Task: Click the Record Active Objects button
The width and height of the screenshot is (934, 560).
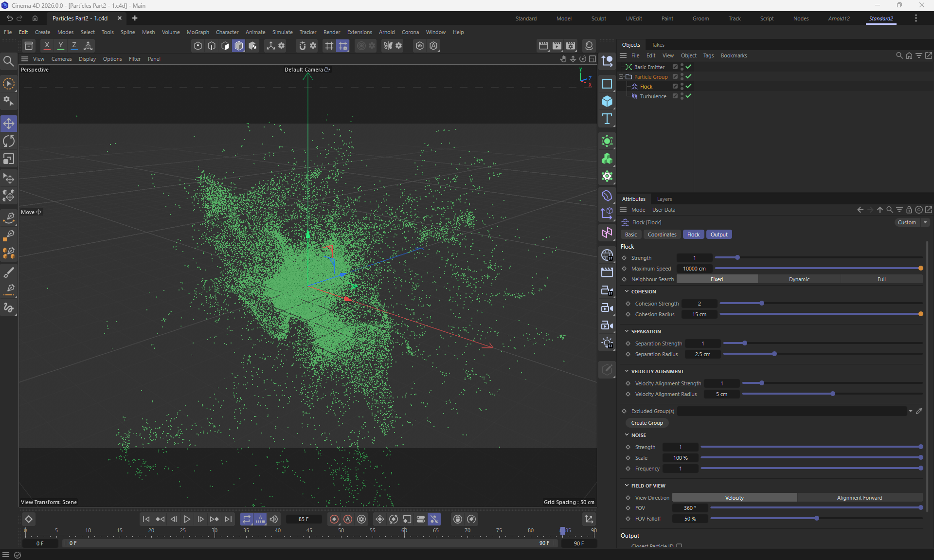Action: tap(334, 519)
